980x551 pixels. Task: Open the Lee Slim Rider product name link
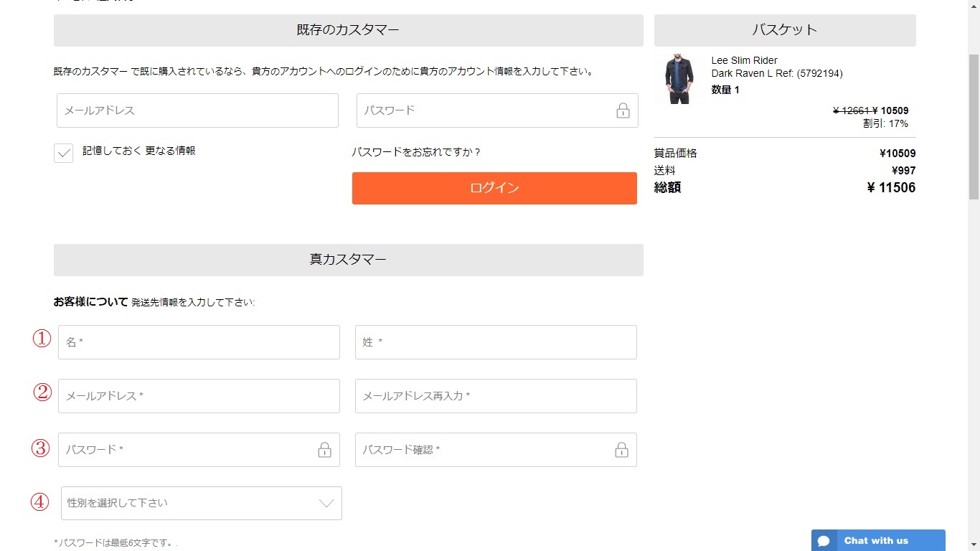click(744, 60)
